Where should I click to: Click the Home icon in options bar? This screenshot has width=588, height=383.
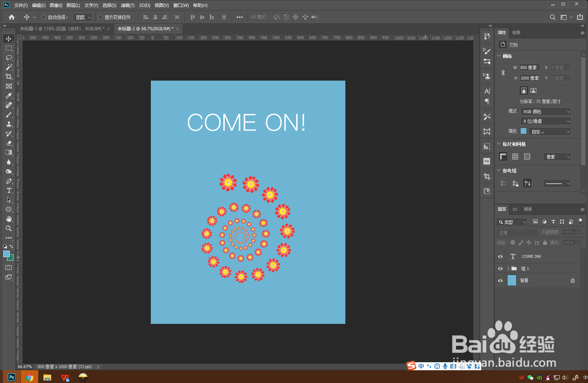click(x=12, y=17)
